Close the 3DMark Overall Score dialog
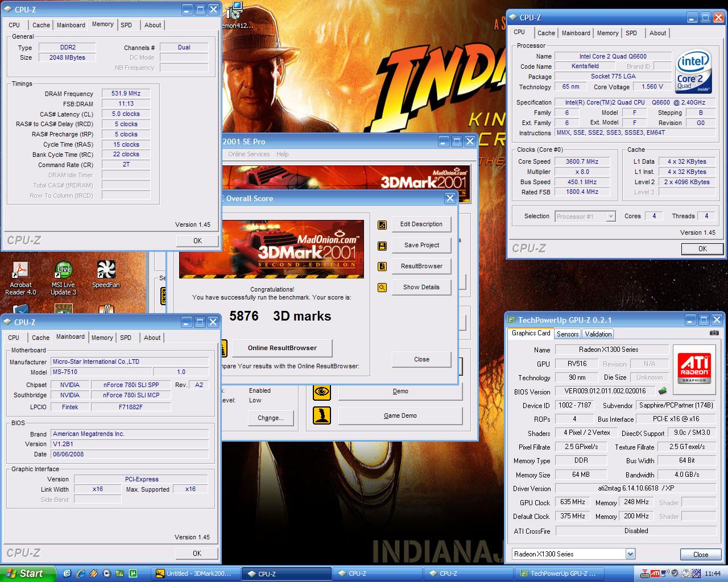This screenshot has width=728, height=582. [450, 198]
